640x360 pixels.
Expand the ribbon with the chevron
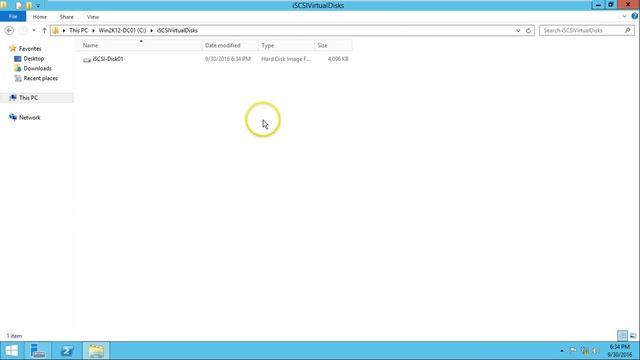point(624,16)
